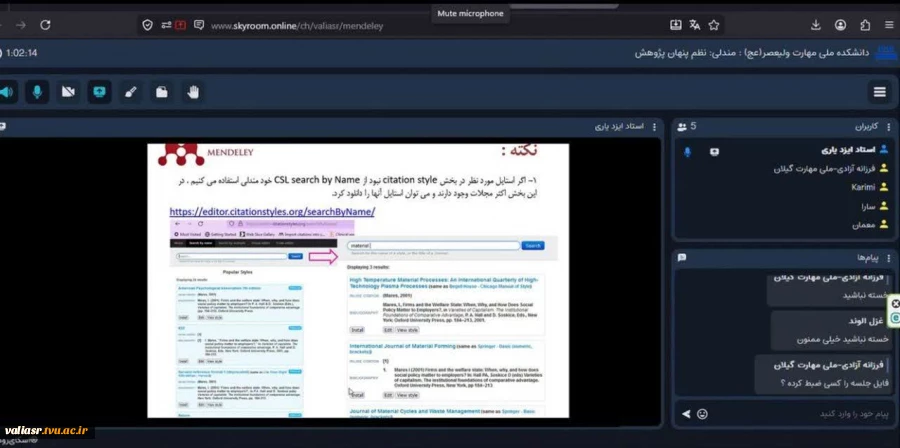Click Journal of Material Cycles and Waste Management
Screen dimensions: 900x448
[414, 411]
